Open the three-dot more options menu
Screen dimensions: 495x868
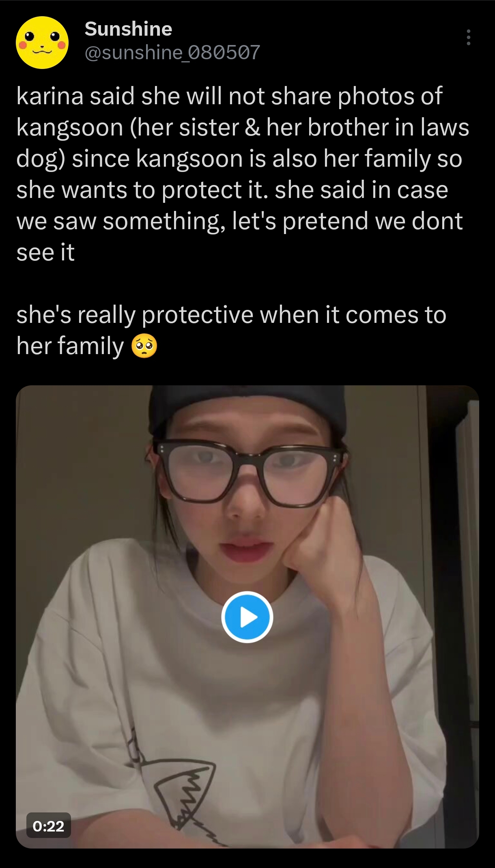tap(469, 37)
